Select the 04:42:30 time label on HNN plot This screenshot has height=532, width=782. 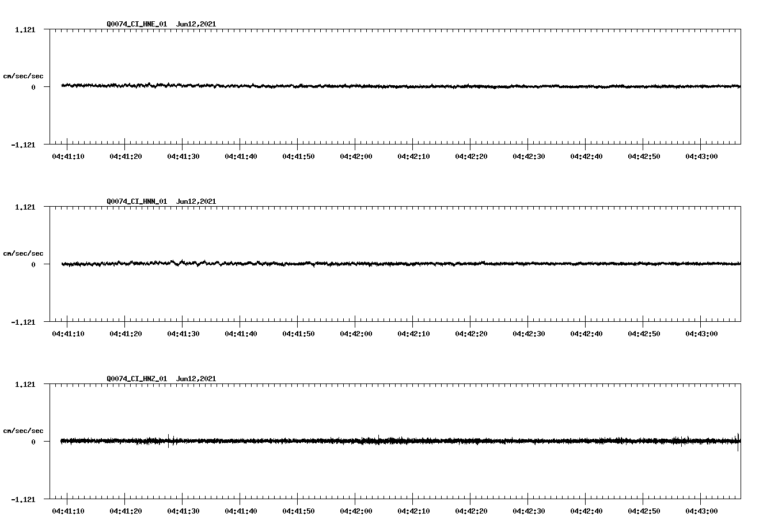(529, 334)
